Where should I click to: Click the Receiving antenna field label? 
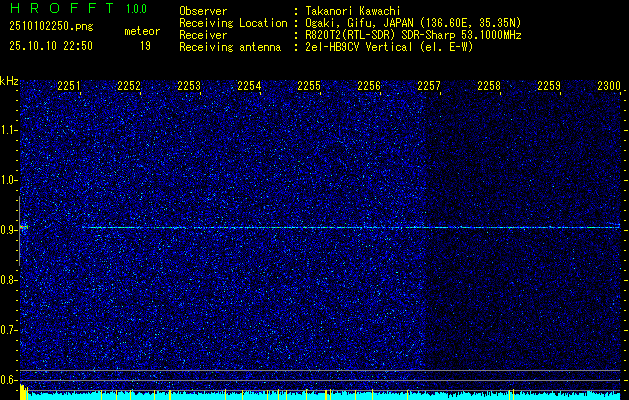pyautogui.click(x=230, y=47)
